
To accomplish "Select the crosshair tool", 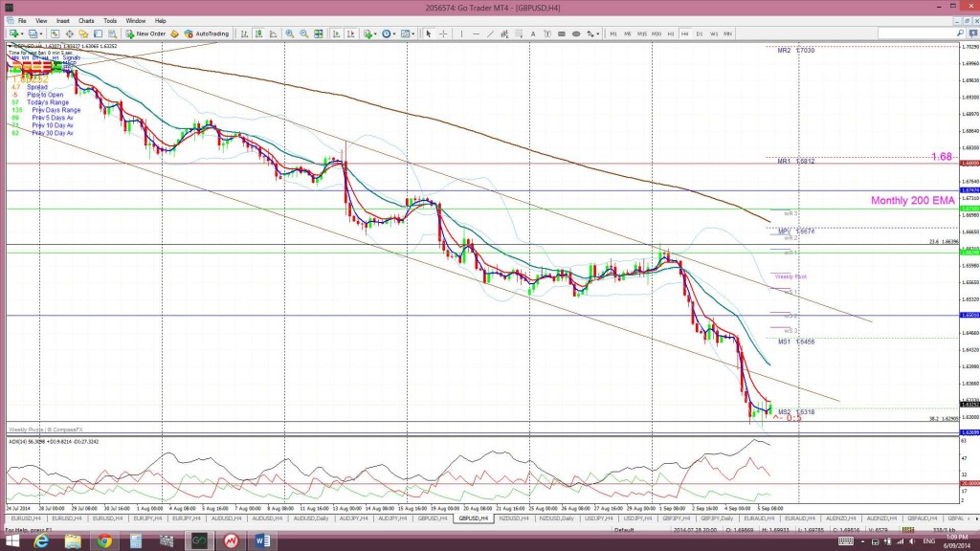I will click(x=443, y=33).
